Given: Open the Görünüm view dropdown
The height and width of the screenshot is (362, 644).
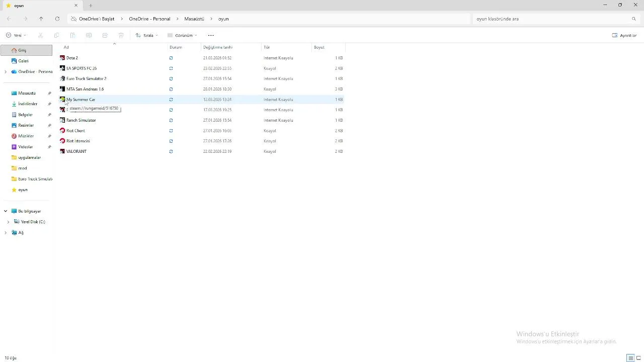Looking at the screenshot, I should coord(182,35).
